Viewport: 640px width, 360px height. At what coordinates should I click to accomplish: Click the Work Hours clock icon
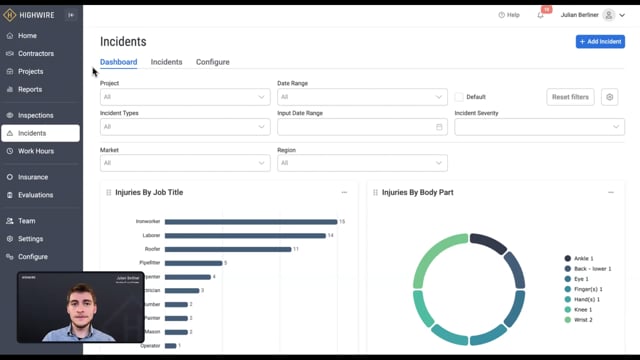[x=10, y=151]
